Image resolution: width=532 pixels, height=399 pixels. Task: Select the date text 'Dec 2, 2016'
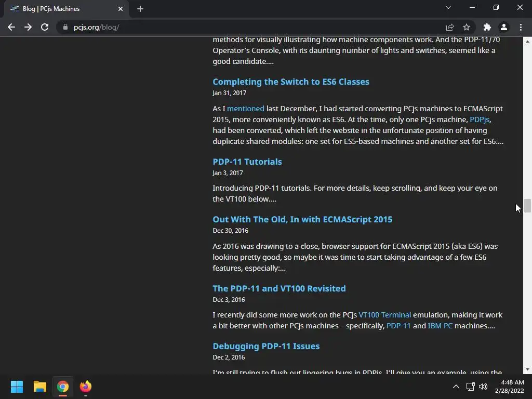[229, 357]
